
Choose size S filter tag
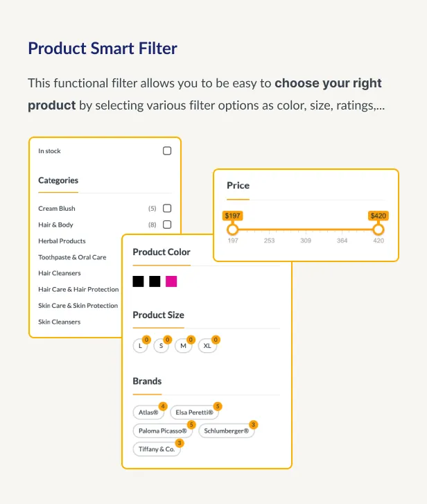click(x=161, y=345)
